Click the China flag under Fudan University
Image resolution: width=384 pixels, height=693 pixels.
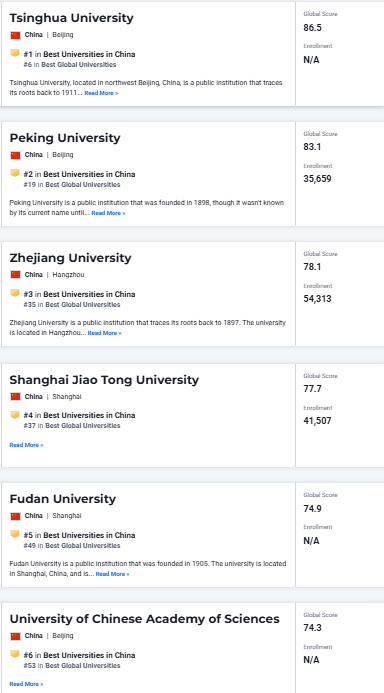[15, 516]
